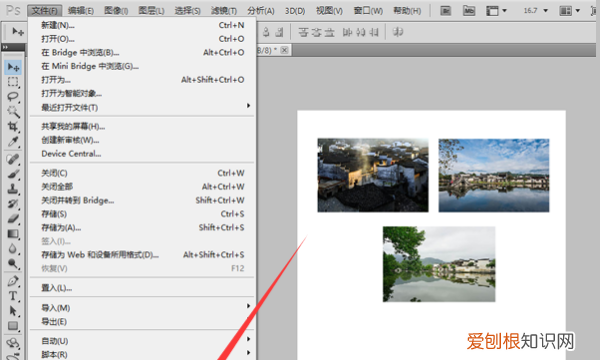Select the Crop tool
600x360 pixels.
[13, 126]
